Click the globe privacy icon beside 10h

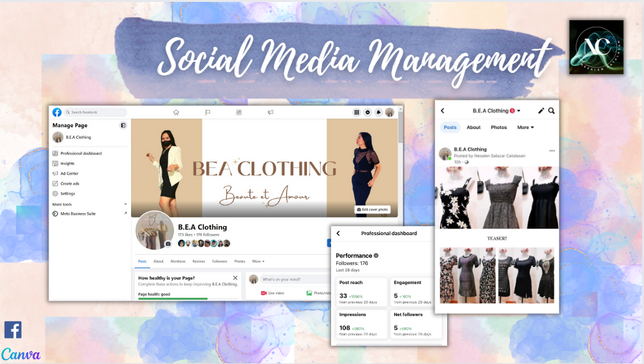pos(466,162)
